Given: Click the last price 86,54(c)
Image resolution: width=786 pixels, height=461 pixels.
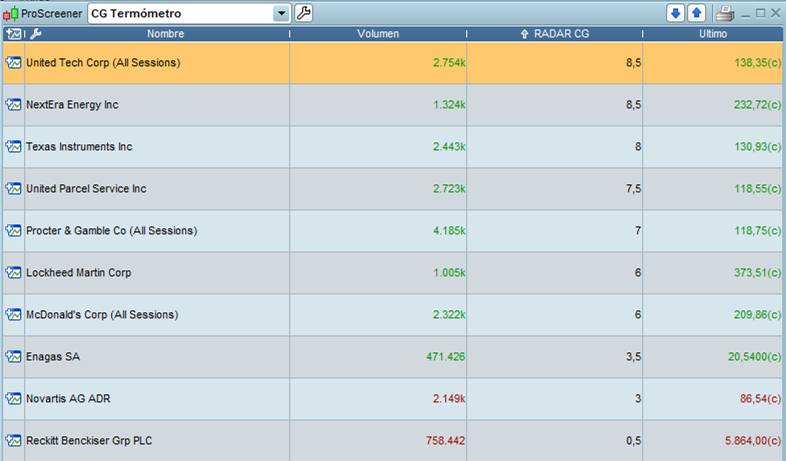Looking at the screenshot, I should [x=761, y=399].
